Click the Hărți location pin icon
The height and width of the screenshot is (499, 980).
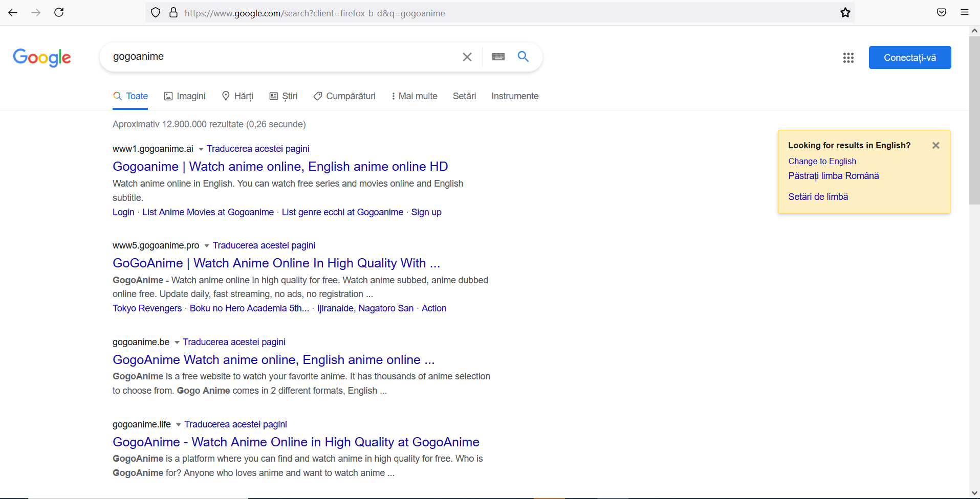click(225, 96)
